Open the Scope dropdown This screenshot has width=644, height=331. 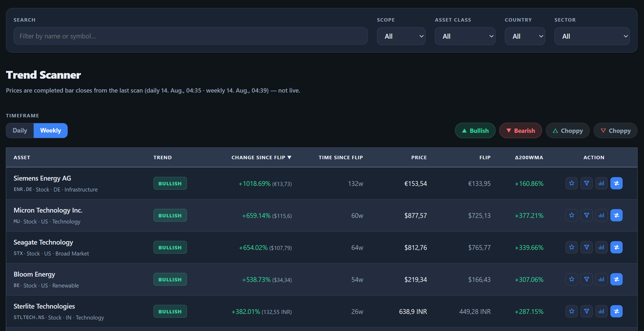pos(401,36)
